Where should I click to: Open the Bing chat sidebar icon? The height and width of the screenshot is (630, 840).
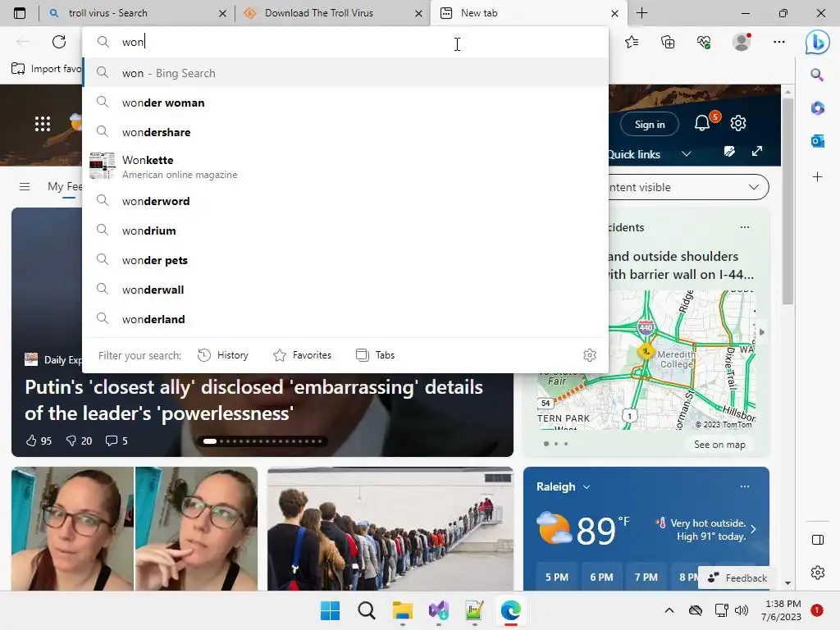click(817, 42)
